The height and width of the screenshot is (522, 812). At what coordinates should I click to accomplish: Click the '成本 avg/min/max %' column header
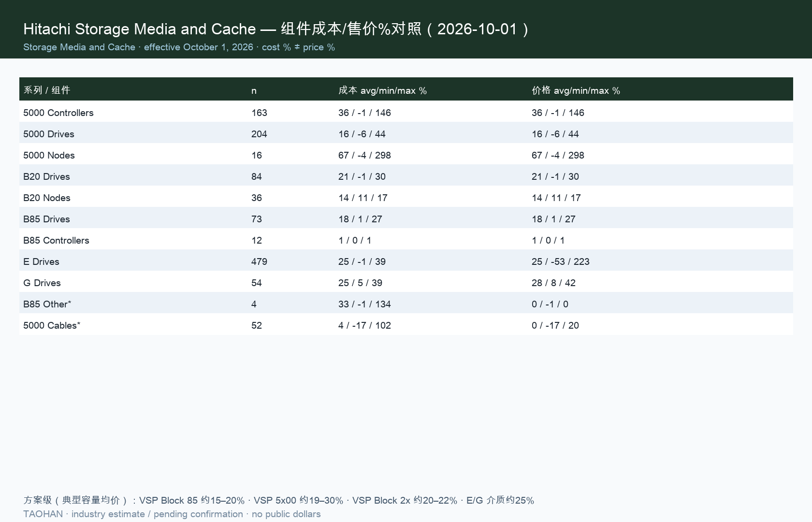tap(382, 90)
